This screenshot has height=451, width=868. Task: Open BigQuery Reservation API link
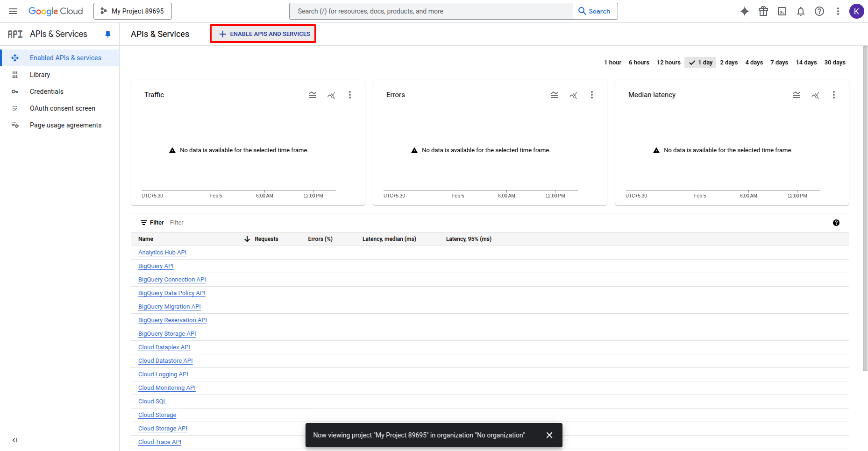coord(172,320)
